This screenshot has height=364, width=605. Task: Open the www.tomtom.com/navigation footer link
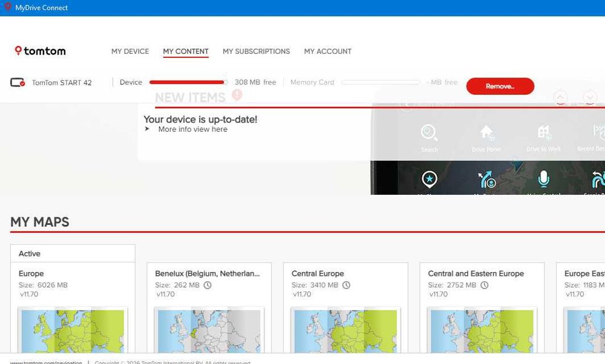click(x=46, y=362)
